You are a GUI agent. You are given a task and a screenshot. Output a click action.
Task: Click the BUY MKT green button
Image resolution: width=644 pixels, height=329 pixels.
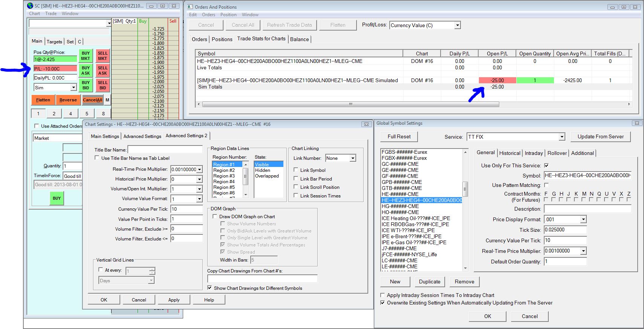(x=86, y=56)
